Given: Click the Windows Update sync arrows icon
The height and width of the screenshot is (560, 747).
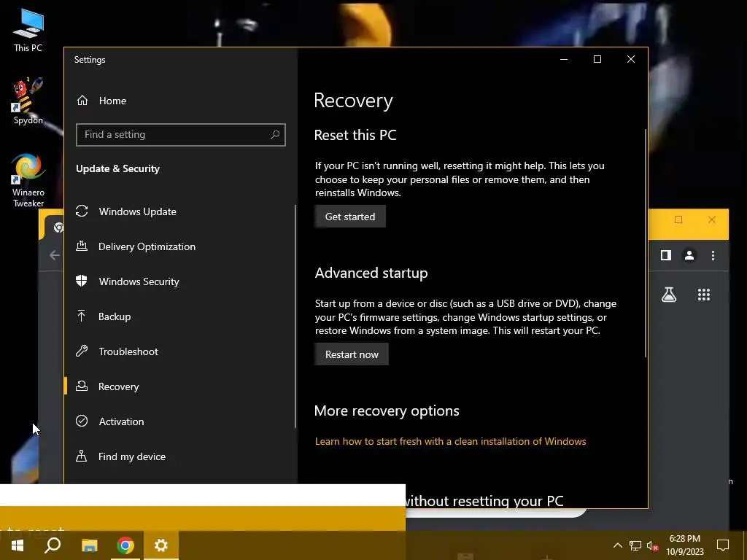Looking at the screenshot, I should click(x=82, y=211).
